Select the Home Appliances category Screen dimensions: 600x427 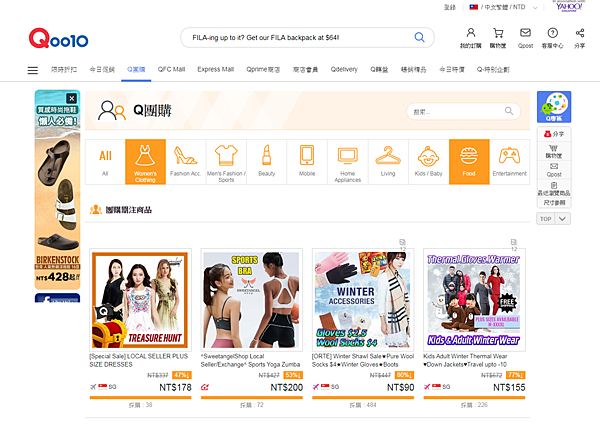347,162
